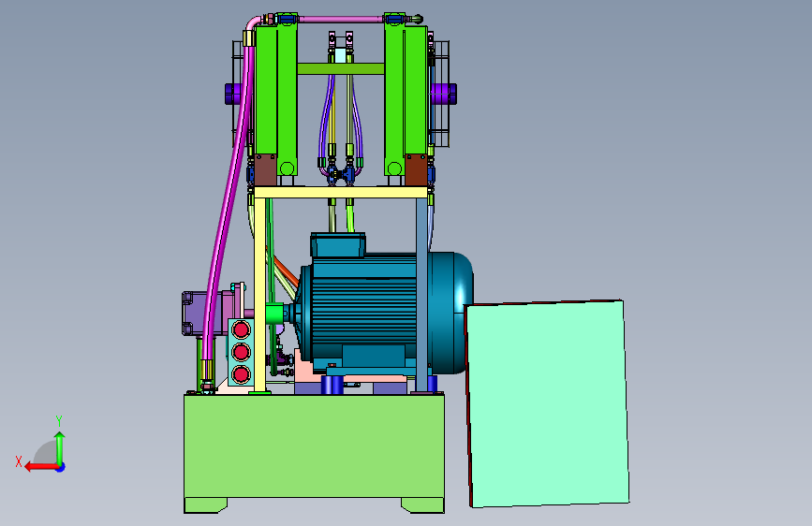The height and width of the screenshot is (526, 812).
Task: Click the green Y axis arrow of triad
Action: pos(60,447)
